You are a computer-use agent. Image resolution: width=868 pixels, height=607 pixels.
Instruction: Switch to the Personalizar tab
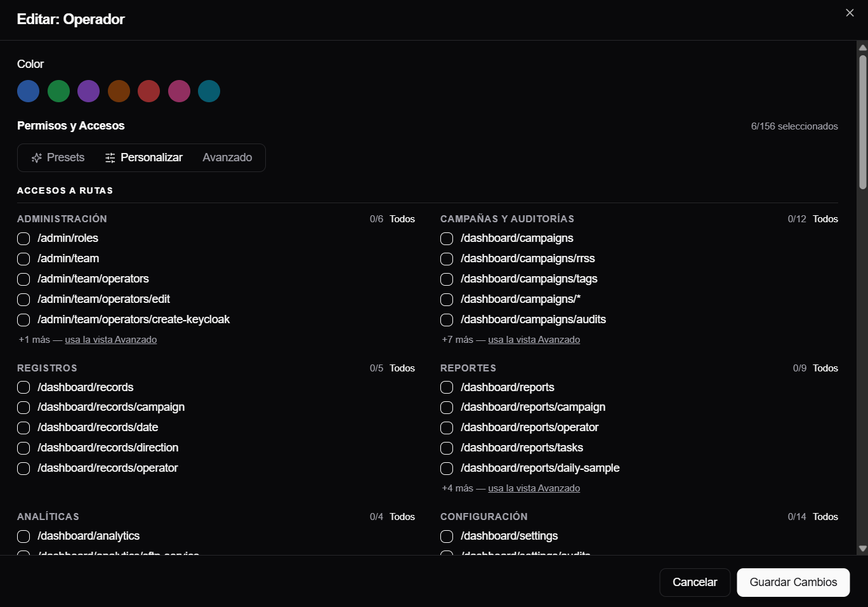pos(144,157)
